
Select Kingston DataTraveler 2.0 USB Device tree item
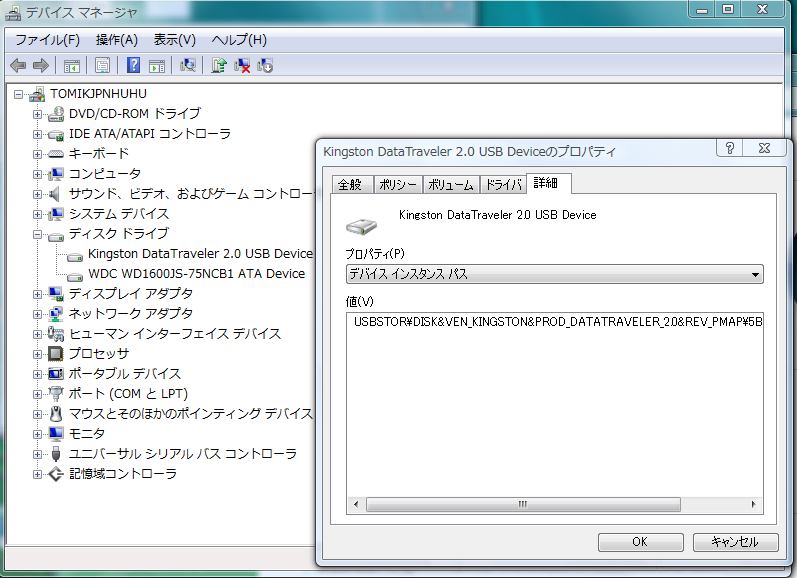[x=200, y=254]
